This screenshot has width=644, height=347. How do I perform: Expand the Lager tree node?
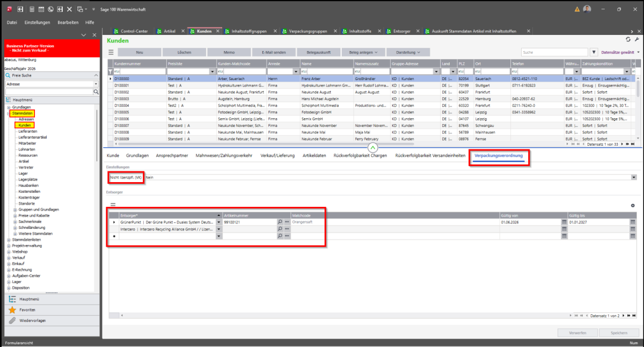9,281
